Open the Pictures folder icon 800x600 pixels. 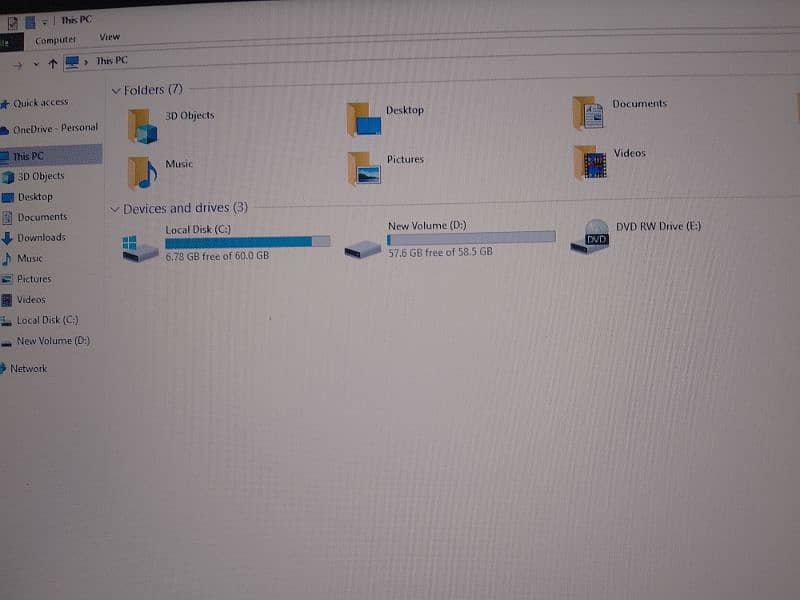point(364,168)
